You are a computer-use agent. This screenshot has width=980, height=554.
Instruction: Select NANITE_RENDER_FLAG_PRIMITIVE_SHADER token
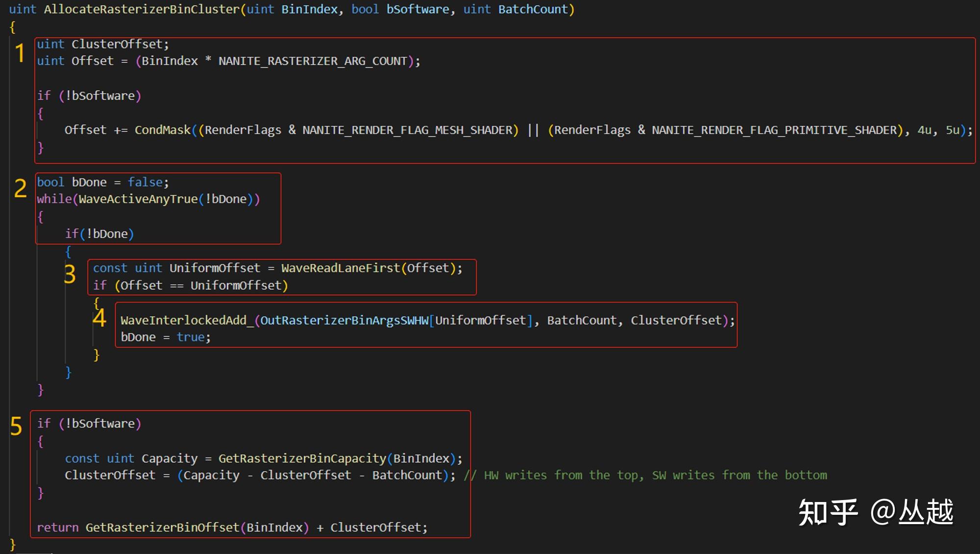[x=774, y=130]
